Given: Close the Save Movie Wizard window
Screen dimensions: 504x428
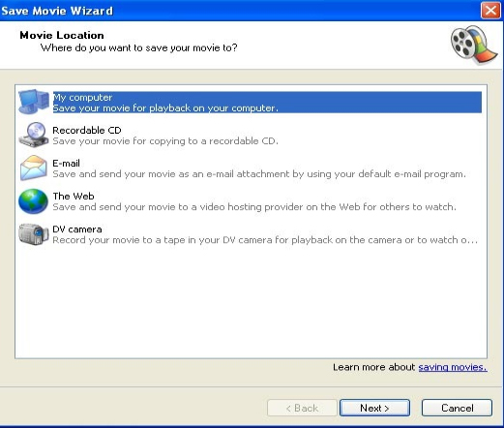Looking at the screenshot, I should coord(490,11).
